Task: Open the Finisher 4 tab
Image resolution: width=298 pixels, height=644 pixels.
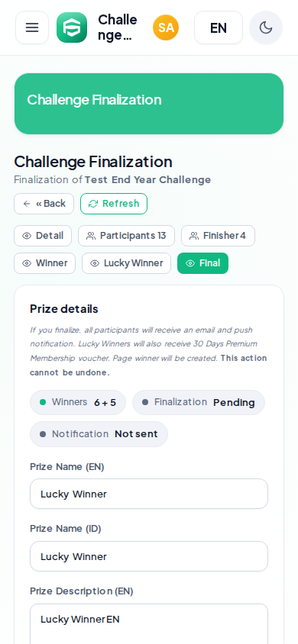Action: tap(218, 236)
